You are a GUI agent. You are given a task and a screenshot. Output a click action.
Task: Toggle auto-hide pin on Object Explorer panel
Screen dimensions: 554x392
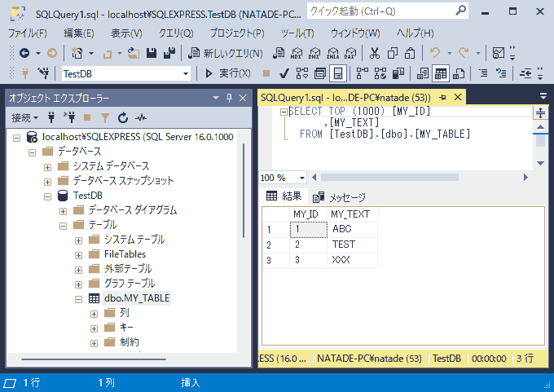tap(229, 98)
